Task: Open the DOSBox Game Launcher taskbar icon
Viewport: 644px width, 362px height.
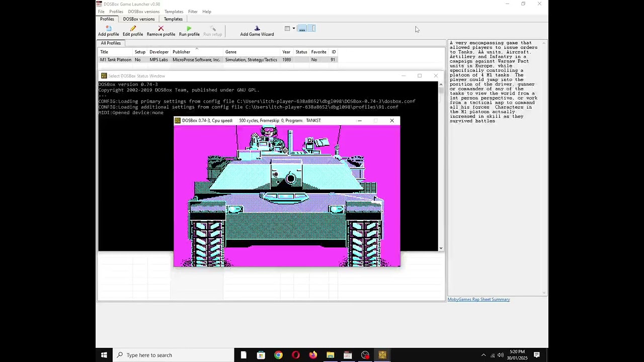Action: tap(348, 355)
